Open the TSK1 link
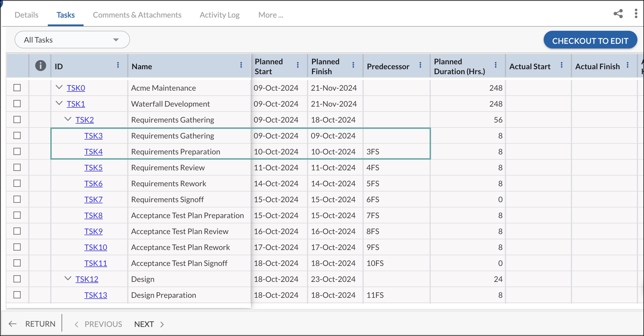The image size is (644, 336). tap(76, 104)
